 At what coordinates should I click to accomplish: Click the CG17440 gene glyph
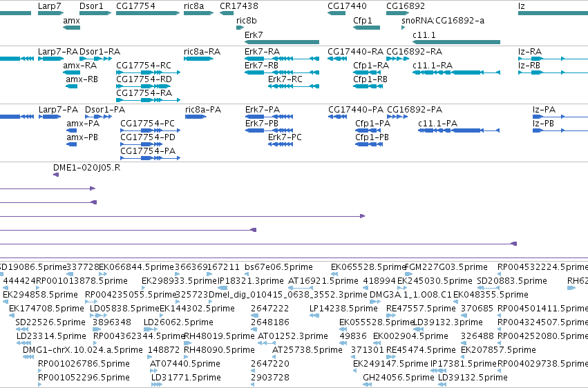[336, 13]
